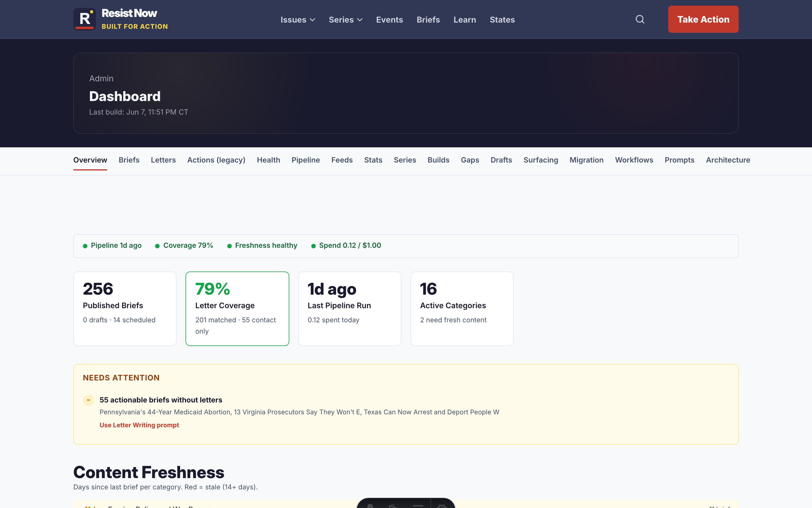Switch to the Letters tab
The height and width of the screenshot is (508, 812).
[x=163, y=160]
